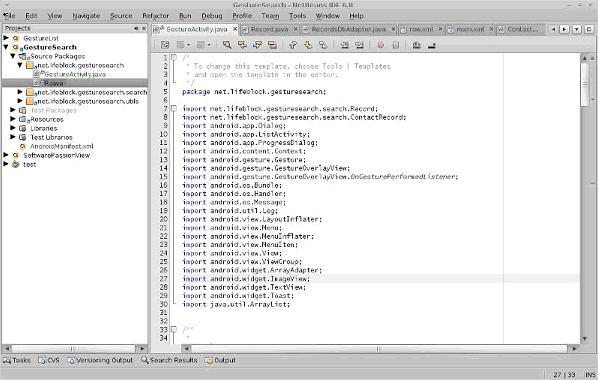Open the Refactor menu
Image resolution: width=598 pixels, height=380 pixels.
click(155, 16)
